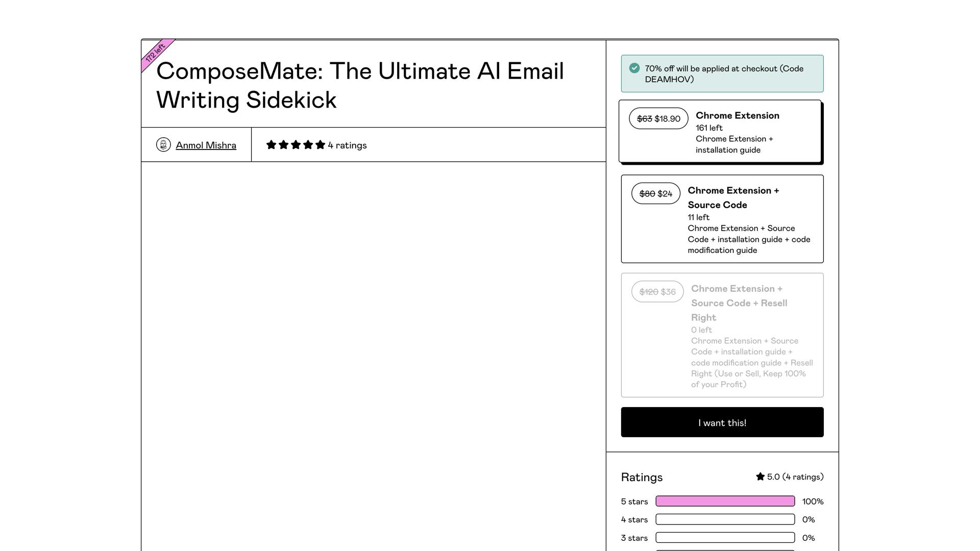Image resolution: width=980 pixels, height=551 pixels.
Task: Click the ComposeMate product title heading
Action: [360, 85]
